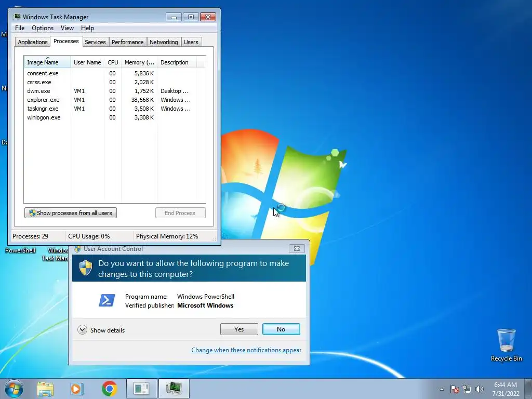This screenshot has height=399, width=532.
Task: Click the PowerShell icon in the UAC dialog
Action: (107, 300)
